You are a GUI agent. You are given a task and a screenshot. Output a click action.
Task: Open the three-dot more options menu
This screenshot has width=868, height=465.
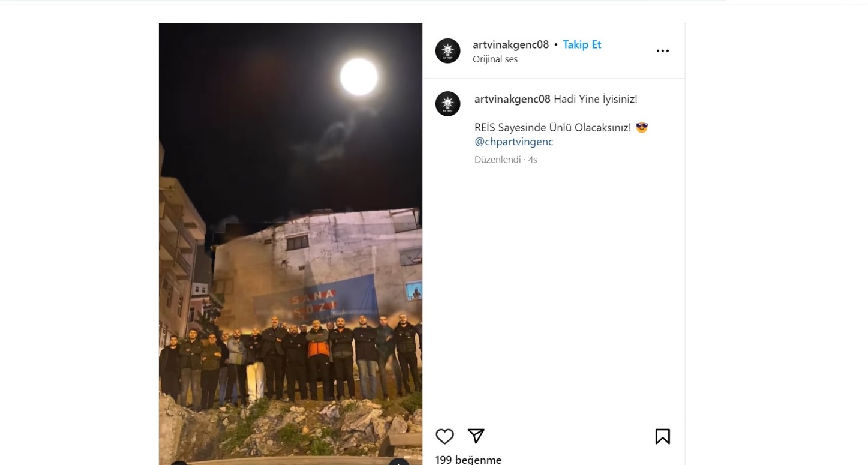pos(663,51)
